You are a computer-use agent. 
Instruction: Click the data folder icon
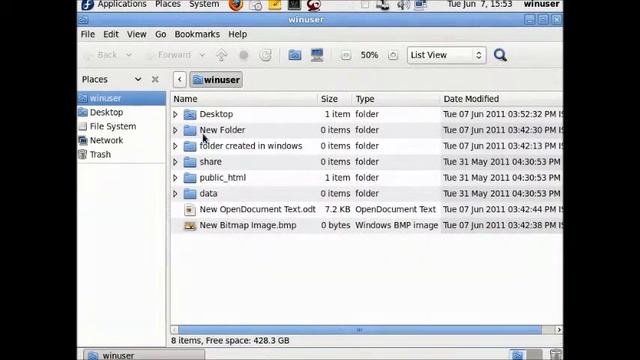click(190, 193)
